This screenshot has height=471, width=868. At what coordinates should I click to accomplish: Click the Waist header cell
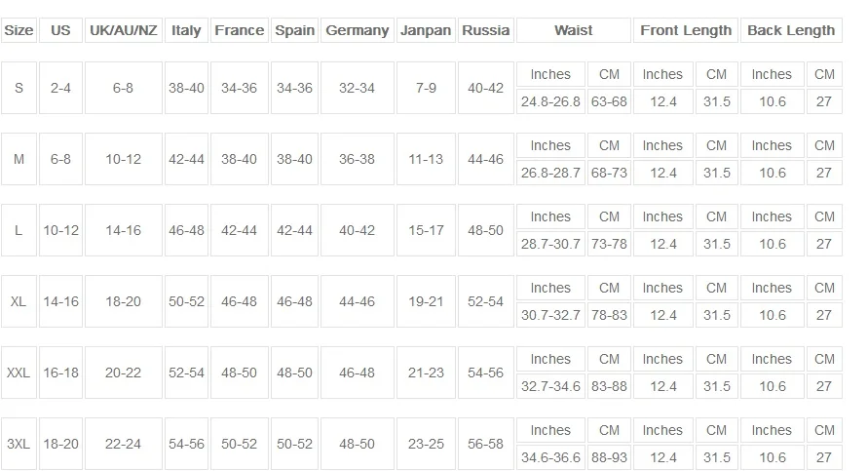574,30
